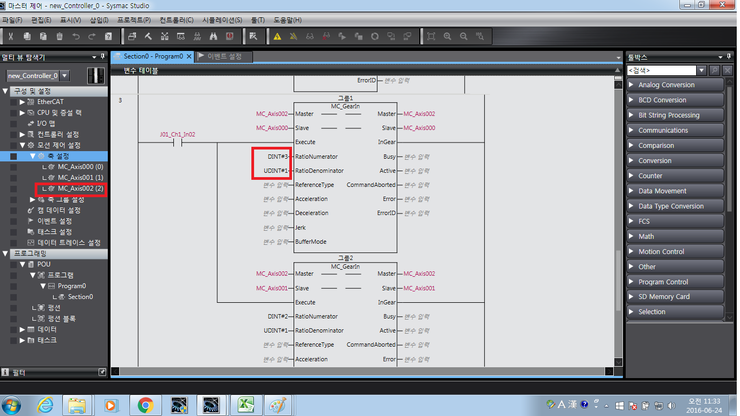The image size is (740, 416).
Task: Select Section0 in the project tree
Action: pyautogui.click(x=80, y=297)
